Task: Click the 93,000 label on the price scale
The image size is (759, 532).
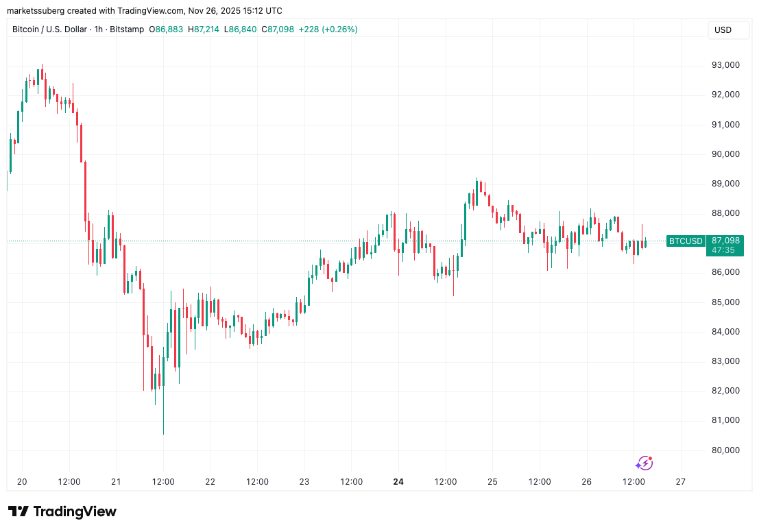Action: click(x=724, y=65)
